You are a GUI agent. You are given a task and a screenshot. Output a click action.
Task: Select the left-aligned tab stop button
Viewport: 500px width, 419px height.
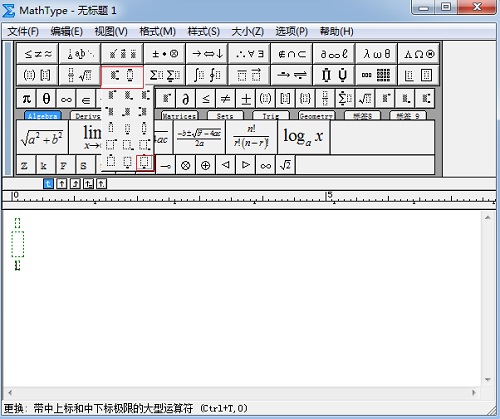(48, 184)
